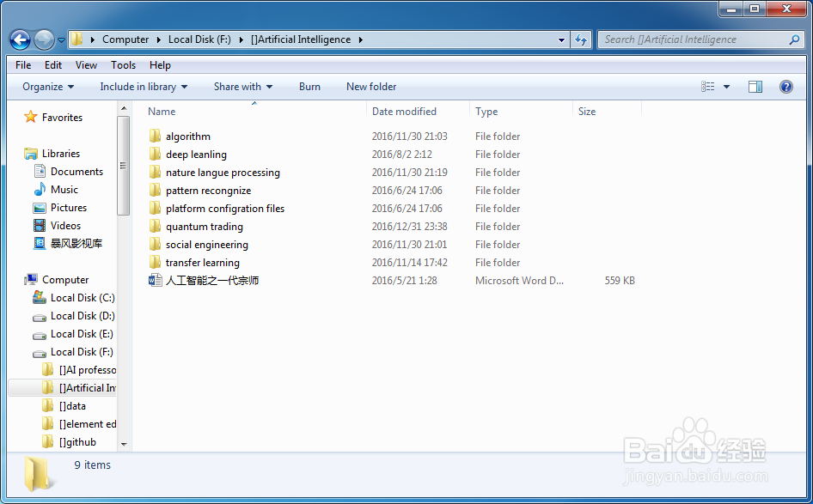Select the social engineering folder icon
Viewport: 813px width, 504px height.
155,244
